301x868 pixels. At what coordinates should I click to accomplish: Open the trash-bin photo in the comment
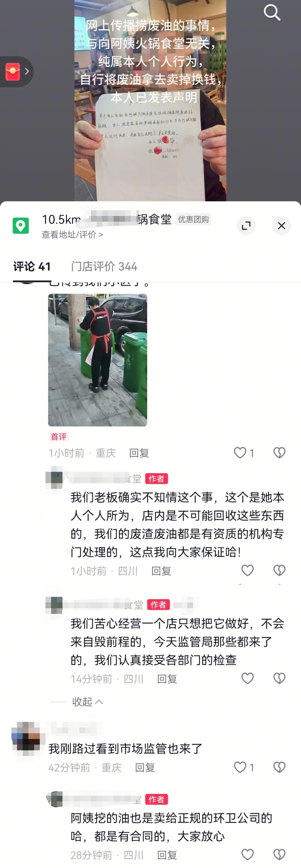pos(98,360)
